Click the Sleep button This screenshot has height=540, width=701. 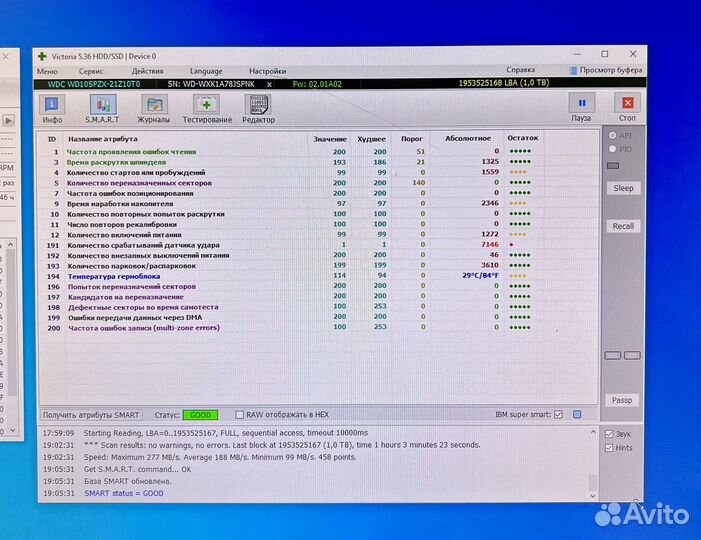(623, 188)
